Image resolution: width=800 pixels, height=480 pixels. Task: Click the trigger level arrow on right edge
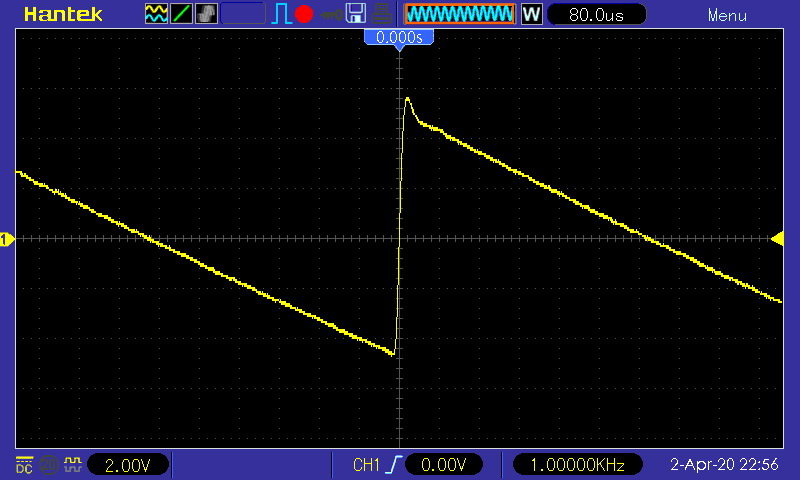click(x=777, y=239)
